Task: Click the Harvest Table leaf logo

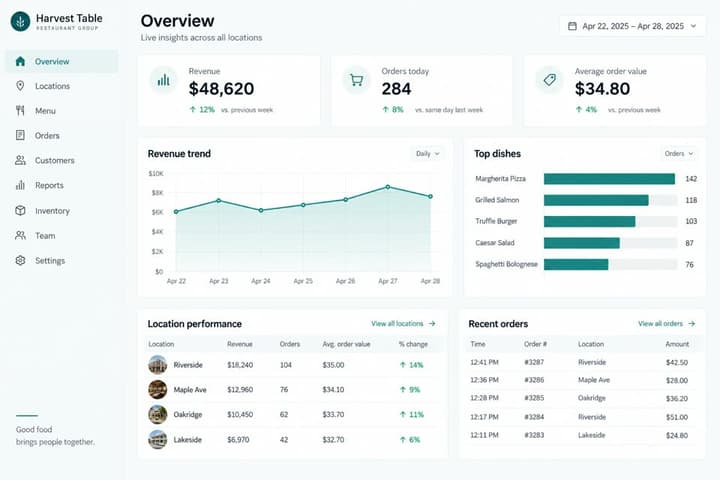Action: pos(20,21)
